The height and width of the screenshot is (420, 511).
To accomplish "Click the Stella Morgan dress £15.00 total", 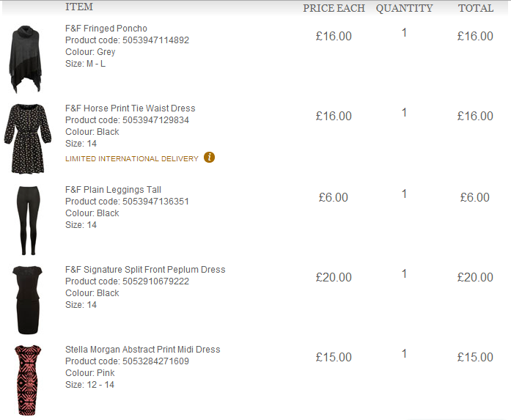I will point(475,357).
